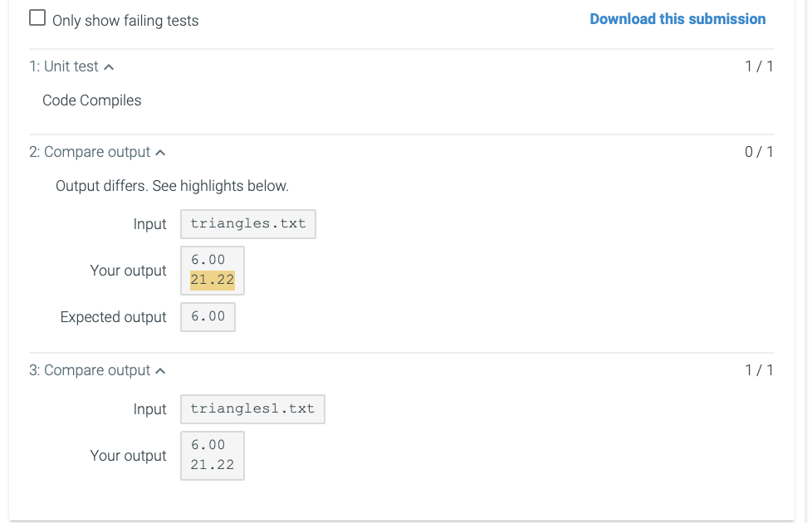Click the triangles.txt input box

pyautogui.click(x=247, y=223)
